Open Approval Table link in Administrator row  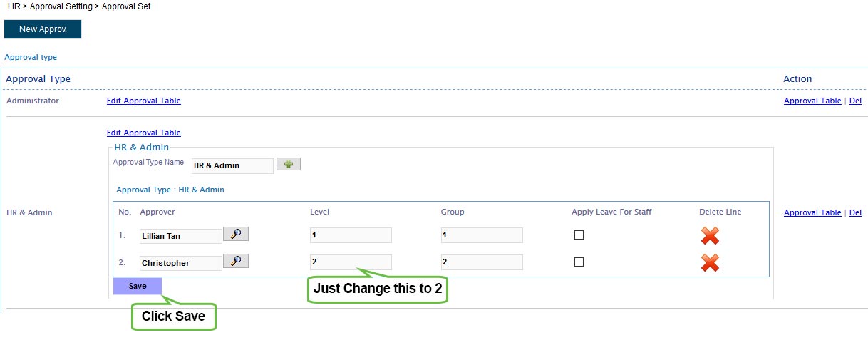click(x=812, y=101)
